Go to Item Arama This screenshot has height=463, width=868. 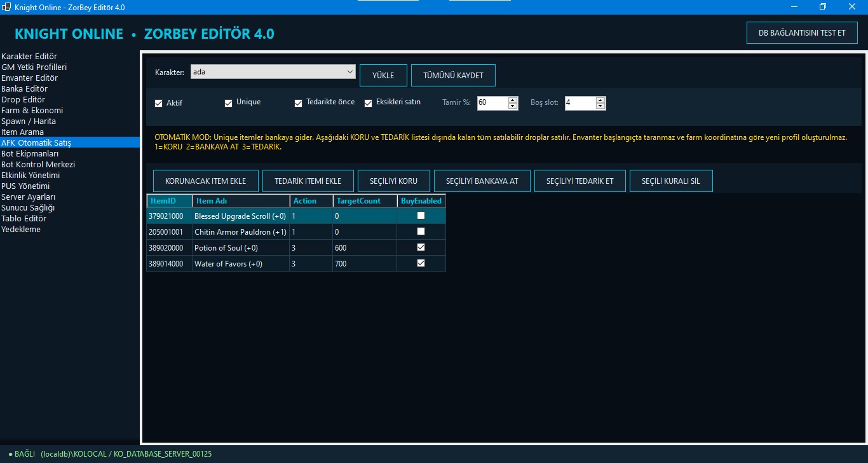[x=69, y=132]
